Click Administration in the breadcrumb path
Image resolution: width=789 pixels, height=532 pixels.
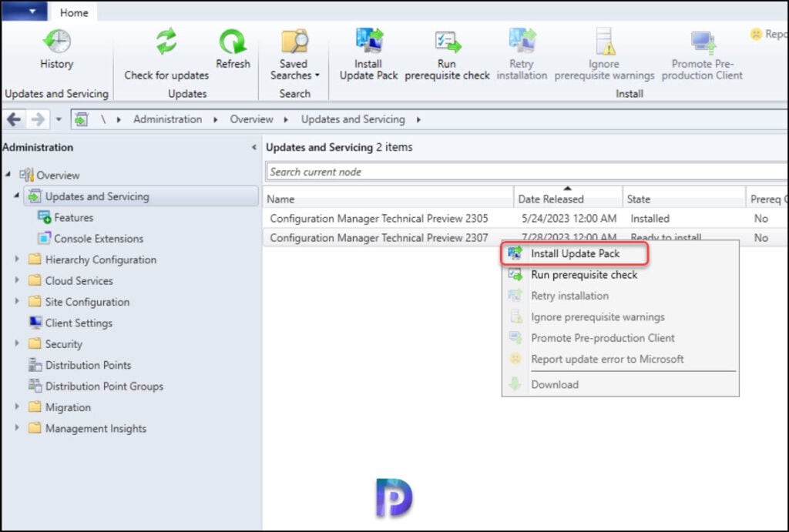point(167,119)
